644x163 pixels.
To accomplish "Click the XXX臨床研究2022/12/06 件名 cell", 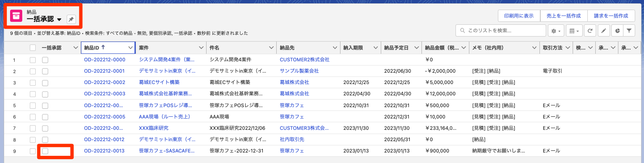I will pos(238,128).
